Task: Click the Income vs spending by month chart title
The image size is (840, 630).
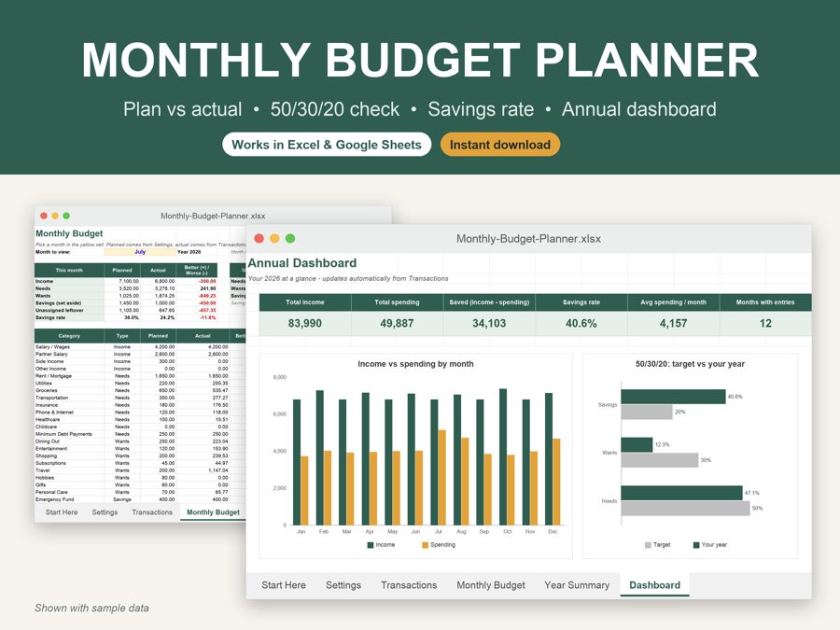Action: pyautogui.click(x=415, y=364)
